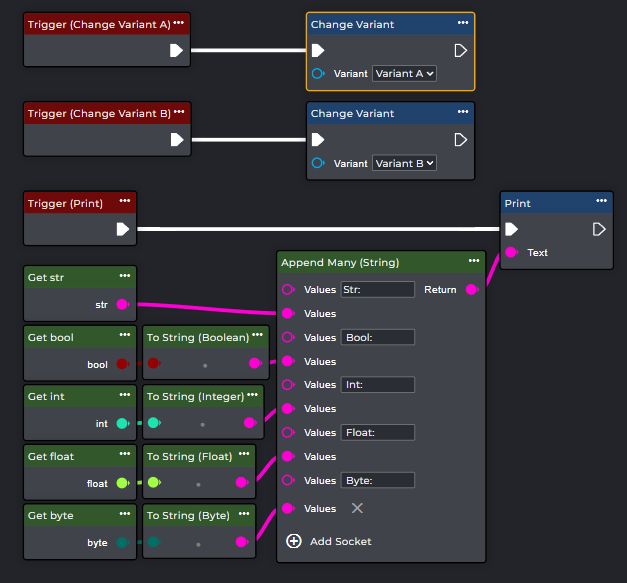Click the Return output socket on Append Many
Viewport: 627px width, 583px height.
472,290
